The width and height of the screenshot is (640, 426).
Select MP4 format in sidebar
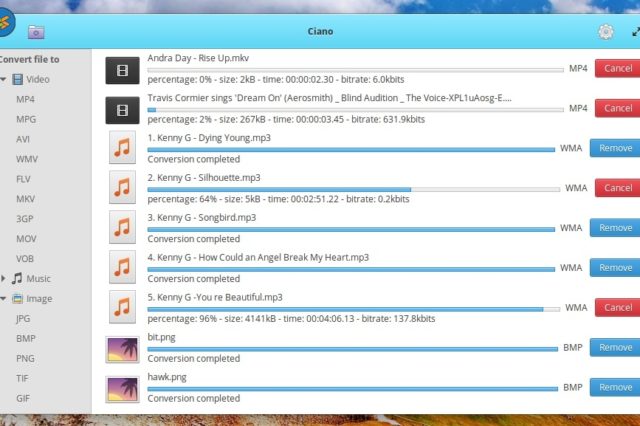pos(25,99)
